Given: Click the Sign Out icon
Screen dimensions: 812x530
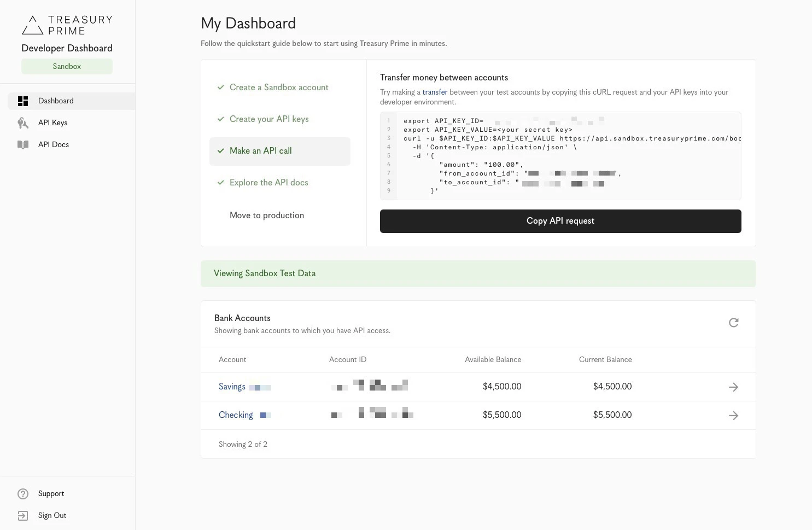Looking at the screenshot, I should (x=22, y=515).
